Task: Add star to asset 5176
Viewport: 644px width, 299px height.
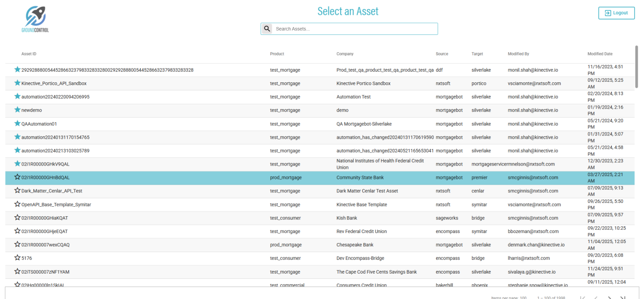Action: [x=17, y=258]
